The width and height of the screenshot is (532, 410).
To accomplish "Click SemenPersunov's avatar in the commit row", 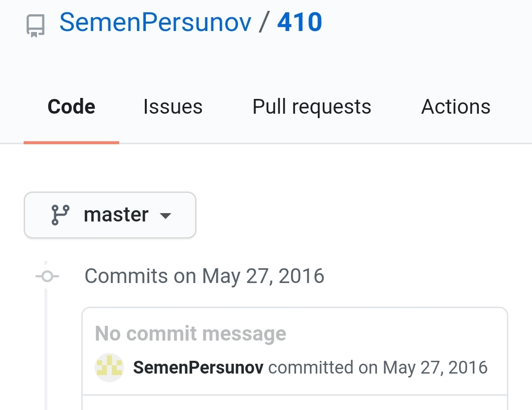I will (109, 368).
